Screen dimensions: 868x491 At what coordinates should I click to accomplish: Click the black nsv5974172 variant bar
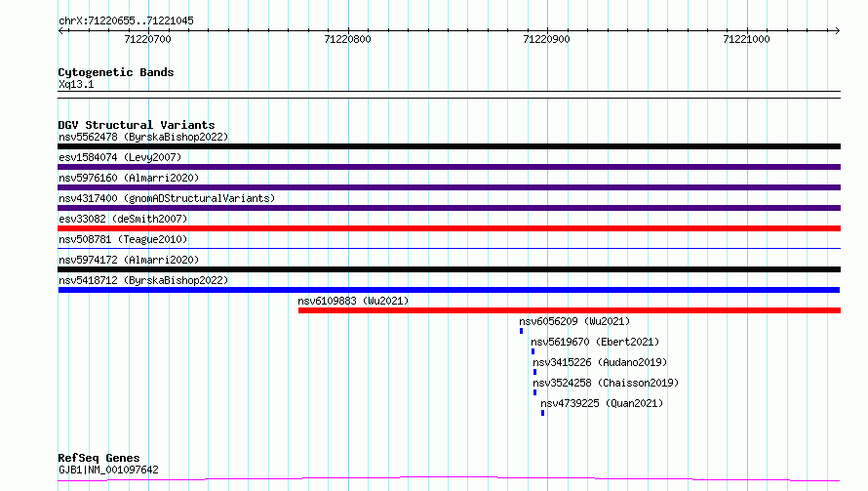click(449, 269)
